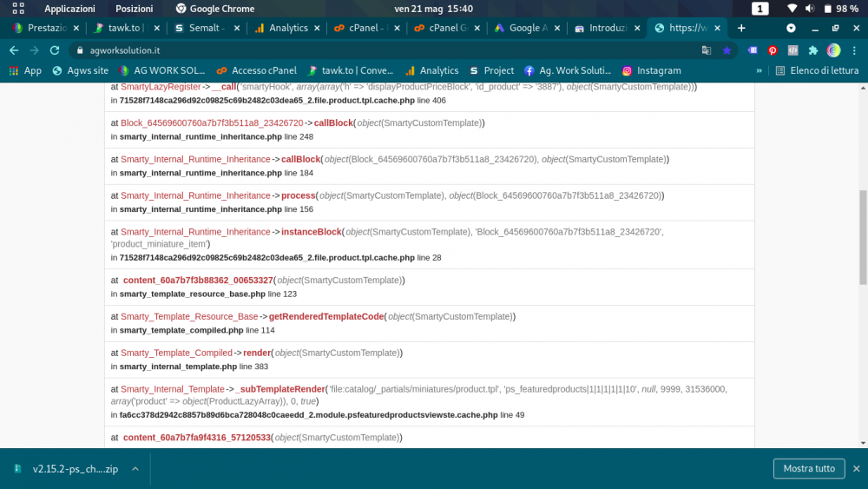Screen dimensions: 868x489
Task: Open the Analytics bookmark
Action: point(431,71)
